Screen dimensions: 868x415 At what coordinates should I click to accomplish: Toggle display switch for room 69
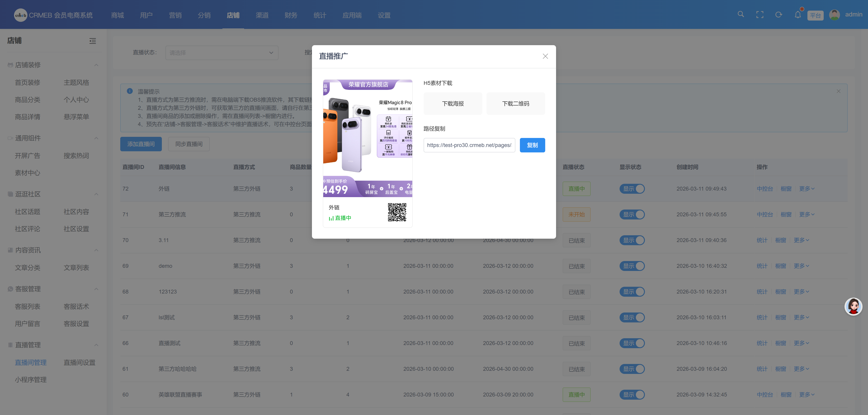[632, 266]
